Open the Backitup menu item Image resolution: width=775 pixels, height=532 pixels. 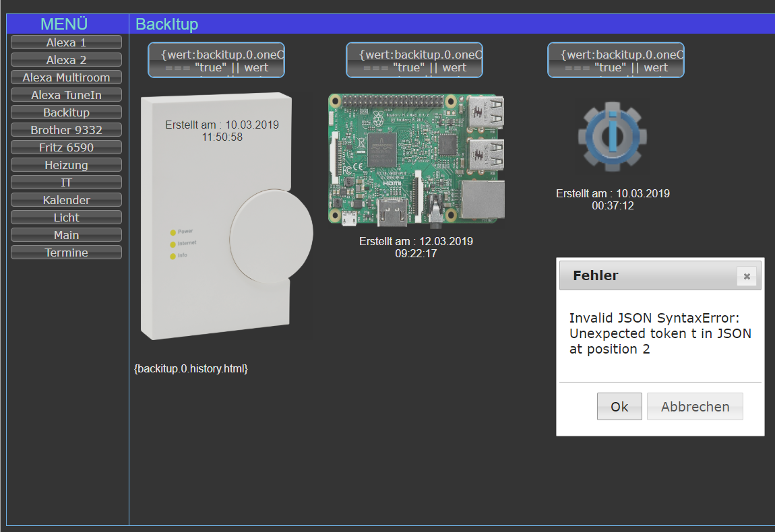point(65,112)
